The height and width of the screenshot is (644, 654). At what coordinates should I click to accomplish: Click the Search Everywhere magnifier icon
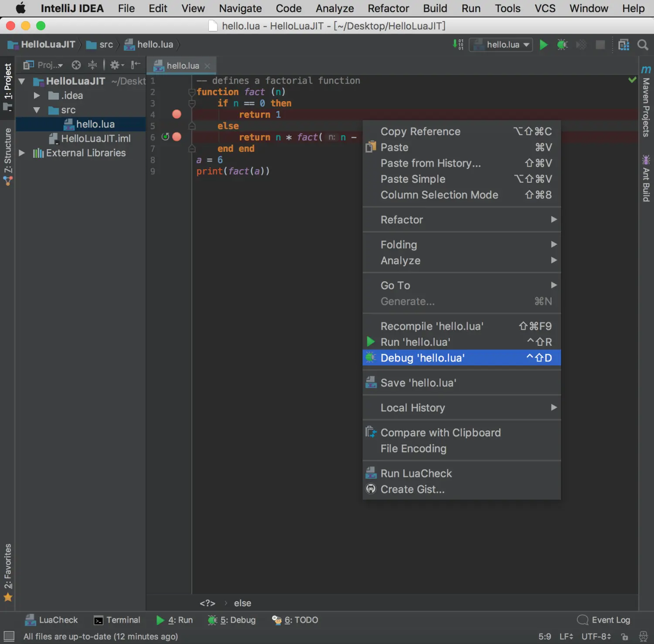click(x=643, y=44)
